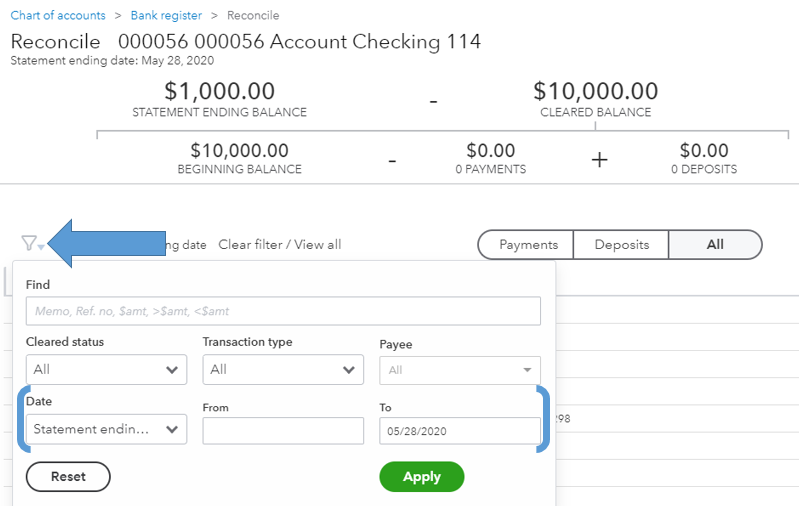The height and width of the screenshot is (506, 799).
Task: Switch to the Deposits tab
Action: point(621,245)
